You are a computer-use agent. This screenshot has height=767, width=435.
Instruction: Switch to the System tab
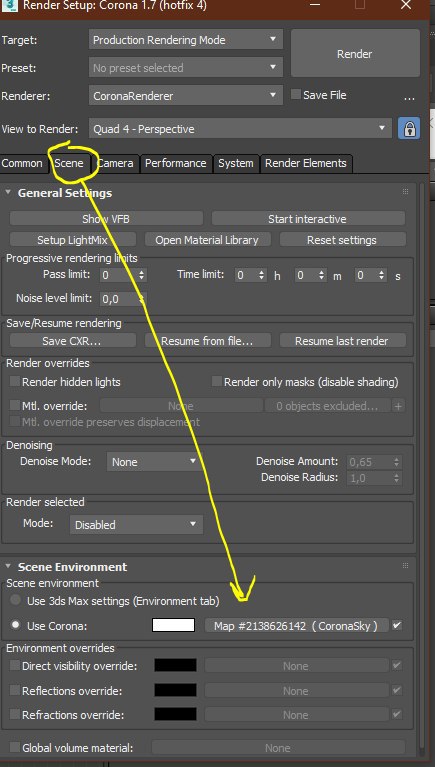236,163
